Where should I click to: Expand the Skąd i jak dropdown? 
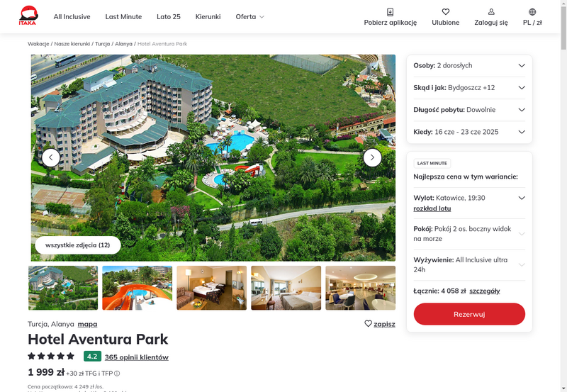(469, 87)
